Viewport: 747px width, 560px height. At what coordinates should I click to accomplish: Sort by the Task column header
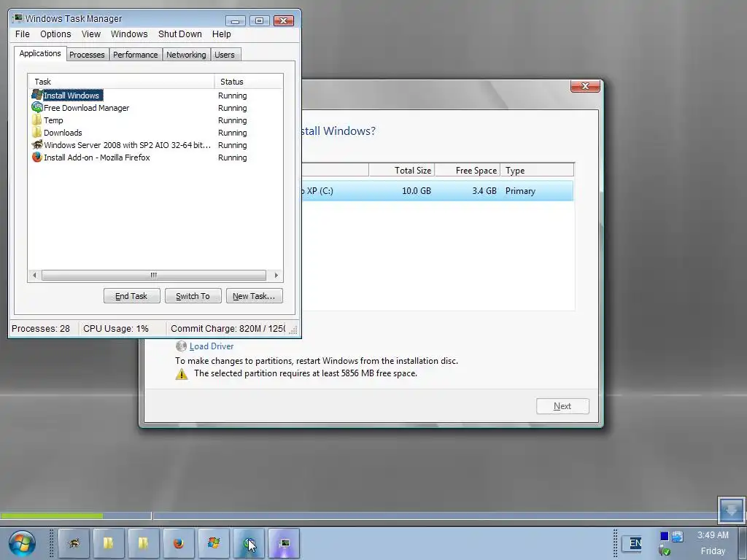tap(122, 82)
